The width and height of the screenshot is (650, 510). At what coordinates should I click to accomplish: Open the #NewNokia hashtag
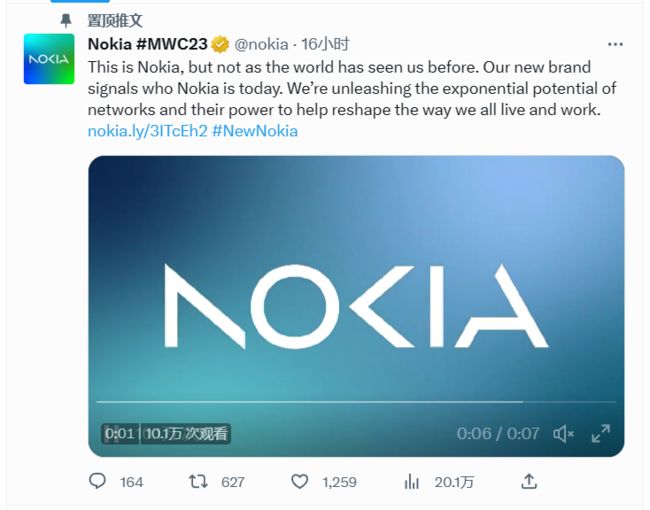click(255, 131)
